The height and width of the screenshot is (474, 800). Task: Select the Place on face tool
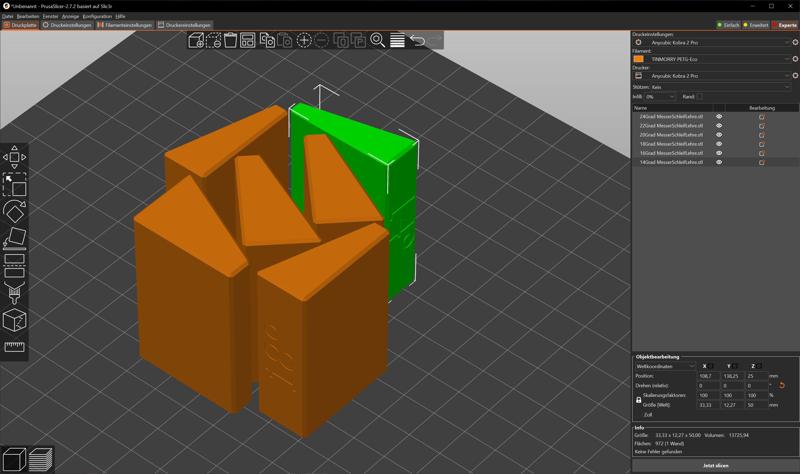click(x=14, y=238)
